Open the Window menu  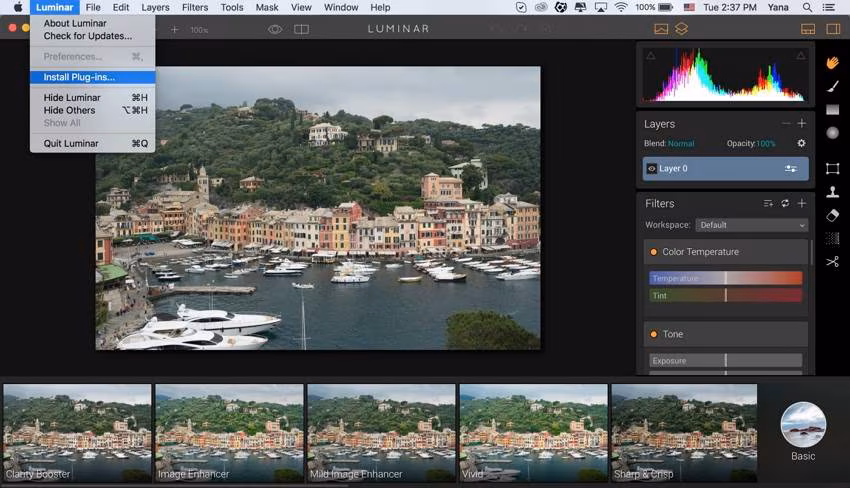341,8
